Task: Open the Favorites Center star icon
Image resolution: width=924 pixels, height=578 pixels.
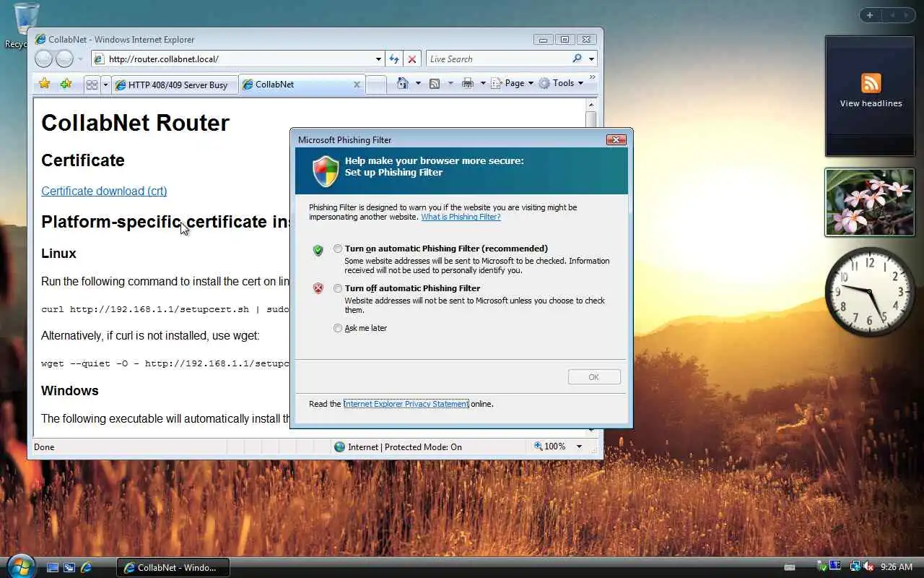Action: [44, 84]
